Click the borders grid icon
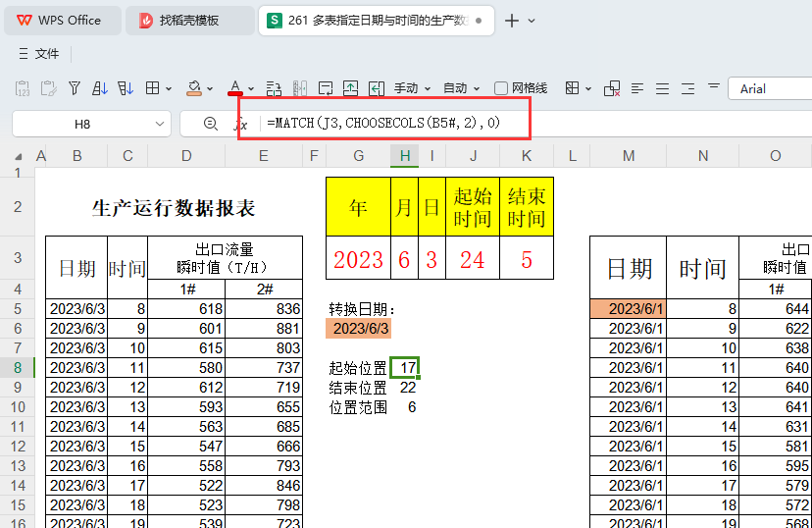Image resolution: width=812 pixels, height=528 pixels. click(152, 88)
